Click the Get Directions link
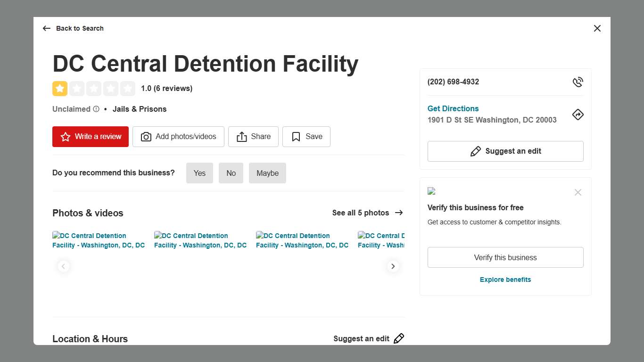The image size is (644, 362). click(x=453, y=108)
